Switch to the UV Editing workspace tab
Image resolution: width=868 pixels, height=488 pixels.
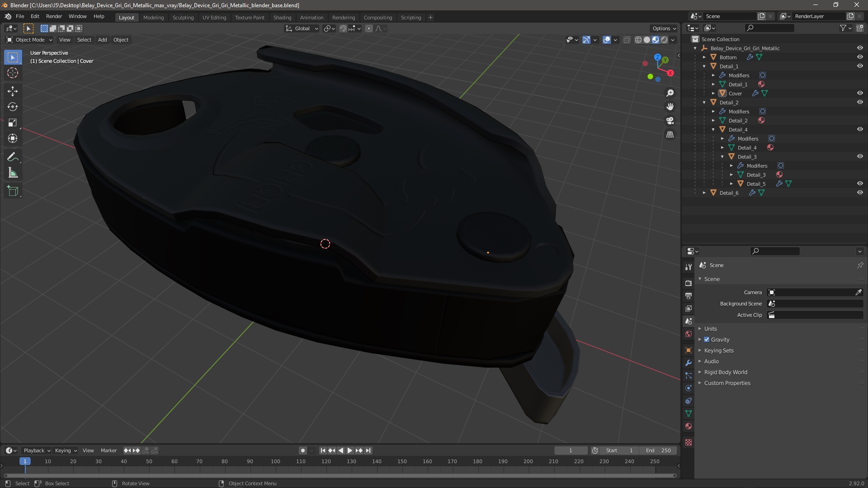(214, 17)
